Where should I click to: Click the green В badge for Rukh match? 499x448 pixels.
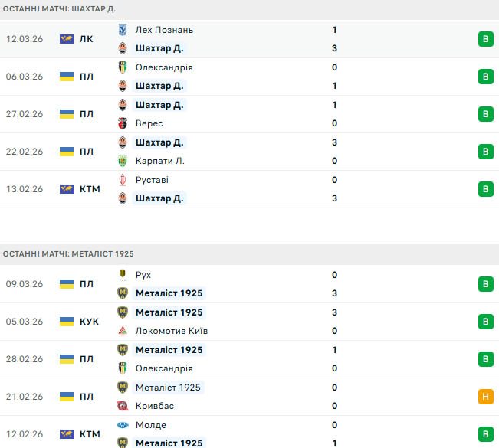[x=485, y=284]
